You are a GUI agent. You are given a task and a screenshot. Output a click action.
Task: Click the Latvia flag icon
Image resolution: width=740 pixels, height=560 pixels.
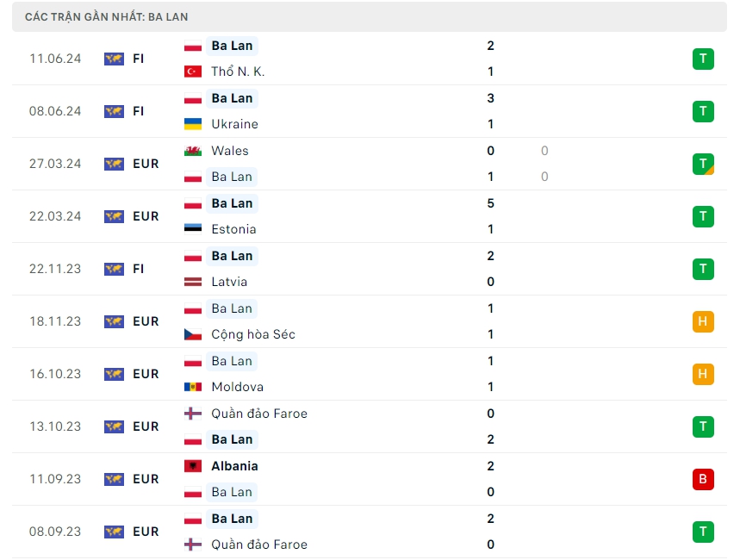[193, 282]
